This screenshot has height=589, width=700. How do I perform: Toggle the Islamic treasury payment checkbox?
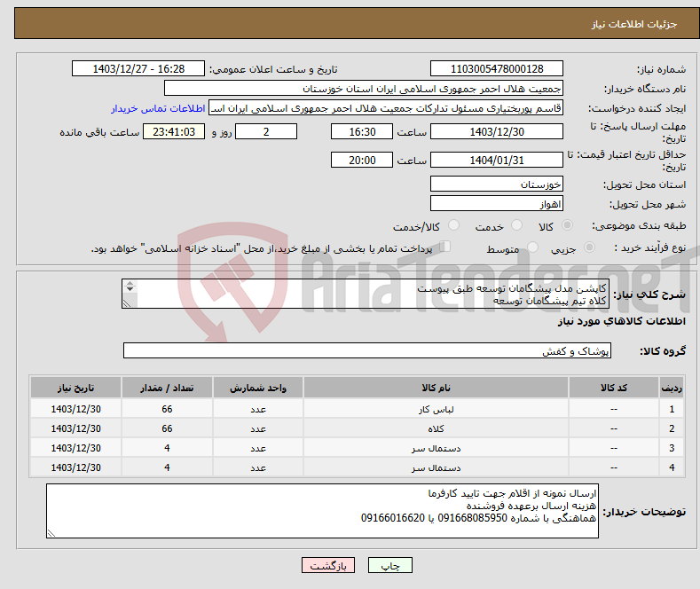445,248
